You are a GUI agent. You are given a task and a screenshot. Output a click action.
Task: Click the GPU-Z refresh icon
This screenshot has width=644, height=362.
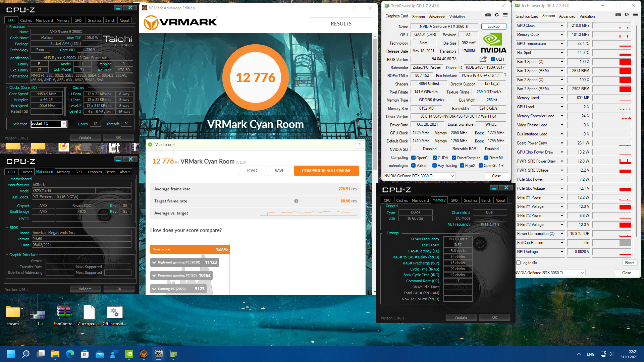click(x=497, y=15)
